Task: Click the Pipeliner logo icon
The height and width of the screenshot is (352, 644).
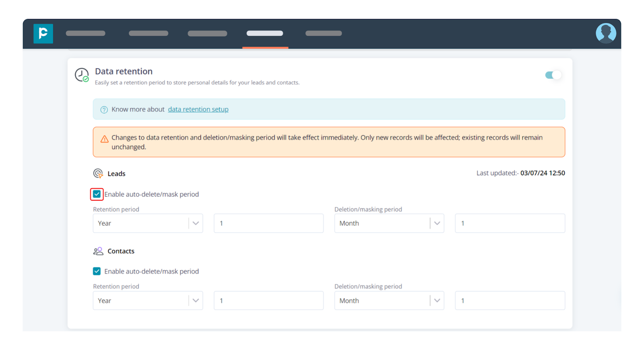Action: click(x=43, y=33)
